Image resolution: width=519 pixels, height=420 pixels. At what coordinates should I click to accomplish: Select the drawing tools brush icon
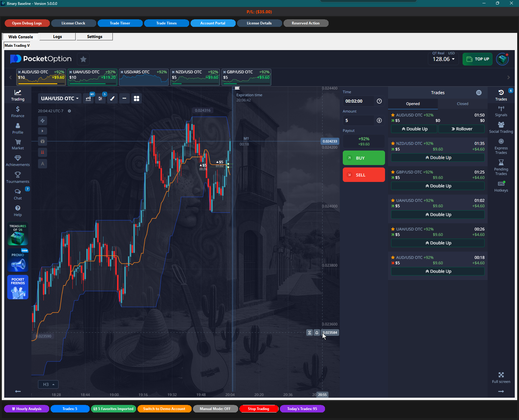112,99
